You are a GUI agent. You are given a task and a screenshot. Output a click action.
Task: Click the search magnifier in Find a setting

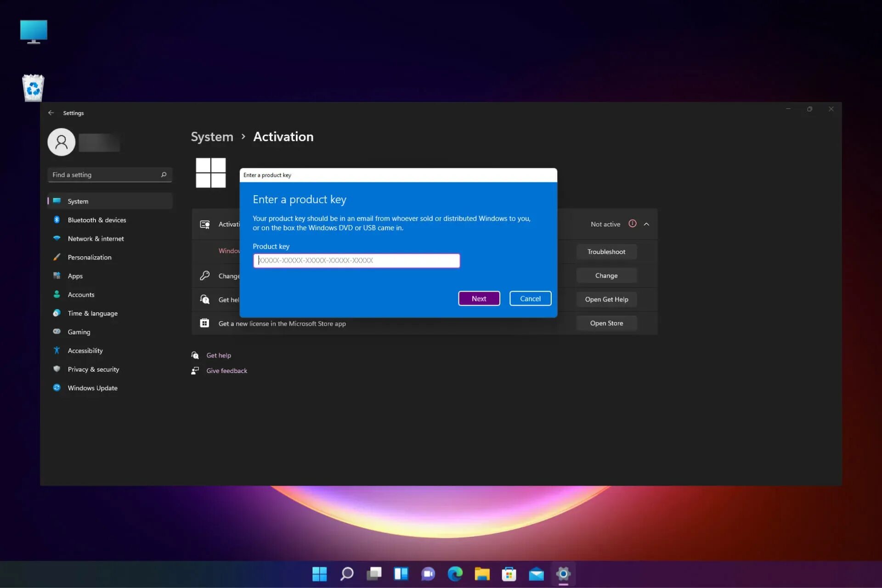[x=164, y=175]
